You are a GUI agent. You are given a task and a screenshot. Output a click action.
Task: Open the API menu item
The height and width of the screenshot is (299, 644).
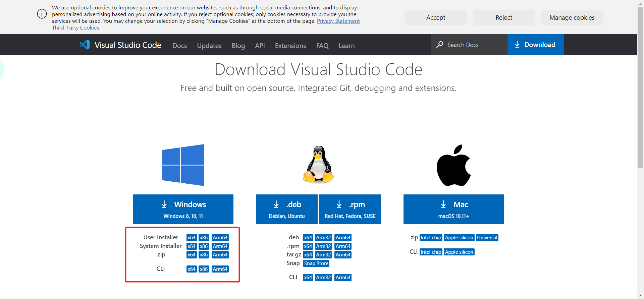click(x=260, y=46)
